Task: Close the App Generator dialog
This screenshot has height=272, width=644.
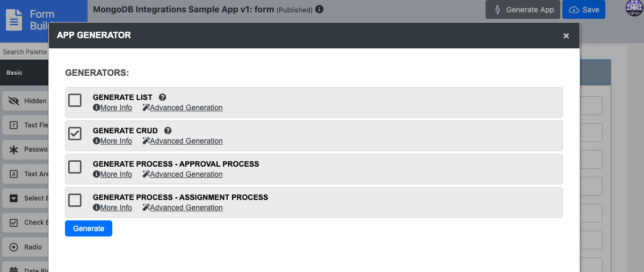Action: [566, 35]
